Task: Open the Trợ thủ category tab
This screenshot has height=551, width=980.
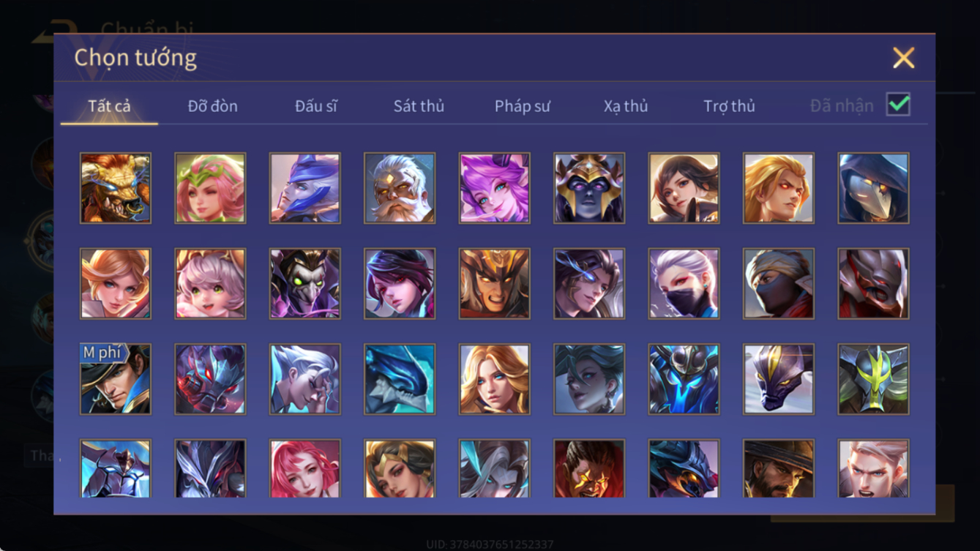Action: tap(729, 106)
